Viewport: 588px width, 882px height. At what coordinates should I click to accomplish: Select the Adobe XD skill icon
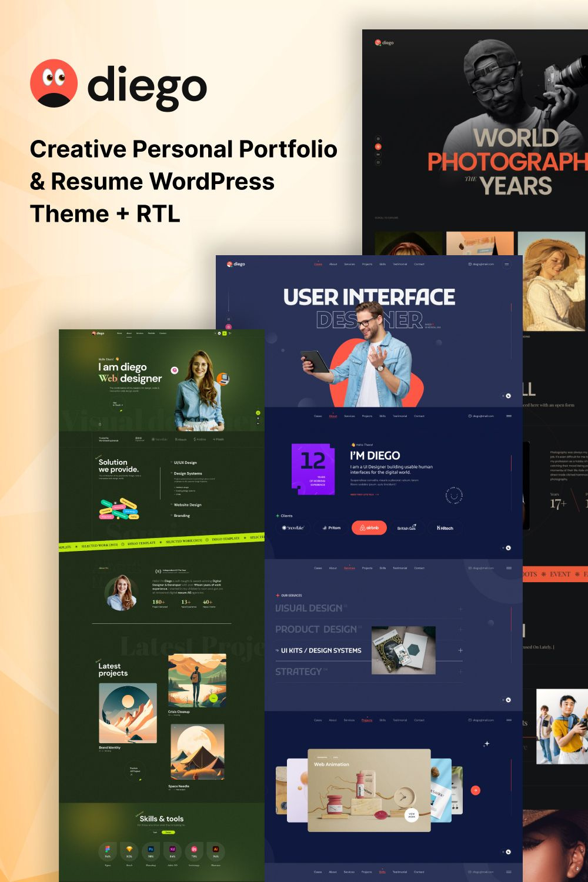click(x=172, y=848)
